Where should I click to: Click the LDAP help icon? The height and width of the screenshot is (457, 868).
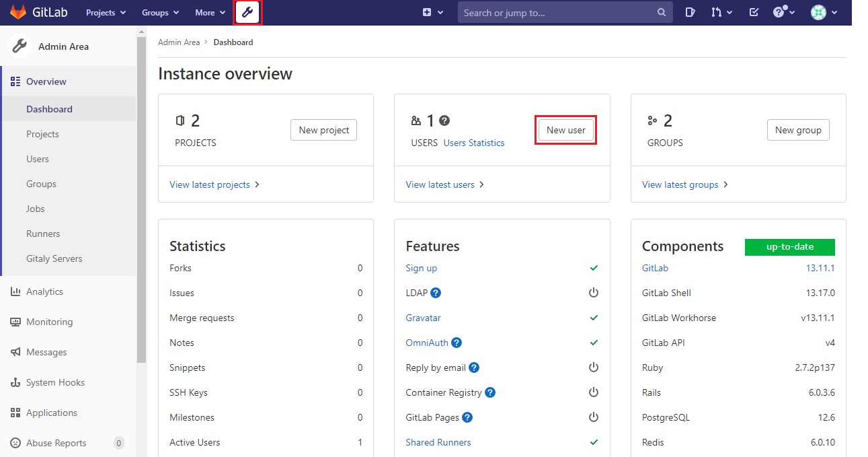pos(436,293)
